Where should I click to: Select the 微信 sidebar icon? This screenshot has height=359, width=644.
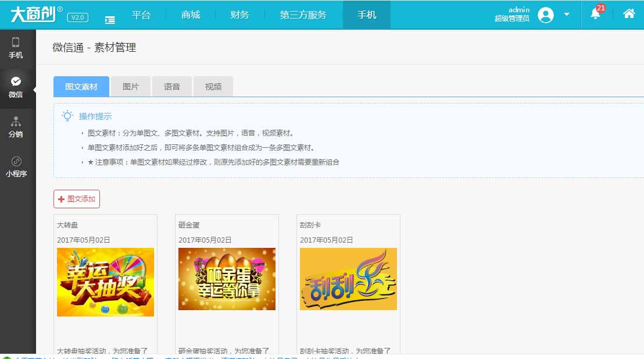(16, 87)
